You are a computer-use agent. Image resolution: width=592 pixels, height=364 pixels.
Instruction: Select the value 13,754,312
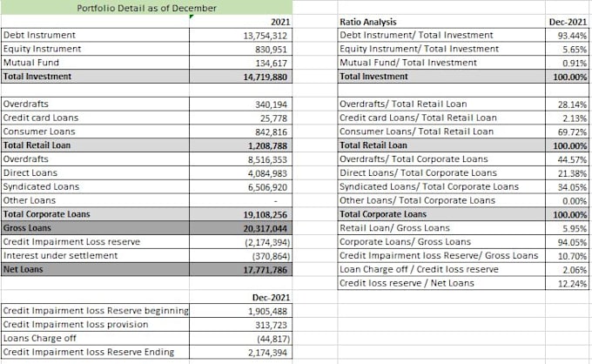[x=241, y=35]
